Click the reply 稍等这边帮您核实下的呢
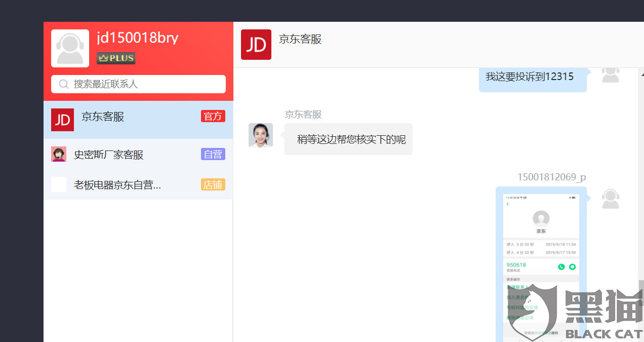The width and height of the screenshot is (644, 342). [348, 139]
